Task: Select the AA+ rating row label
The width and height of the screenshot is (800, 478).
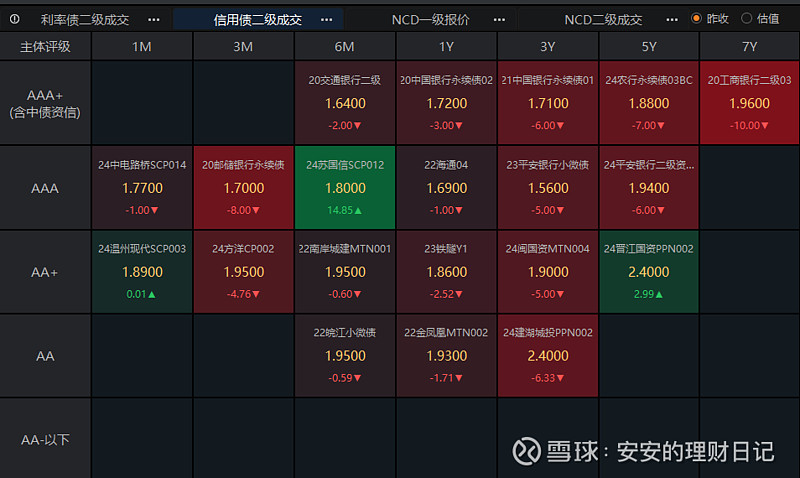Action: [45, 272]
